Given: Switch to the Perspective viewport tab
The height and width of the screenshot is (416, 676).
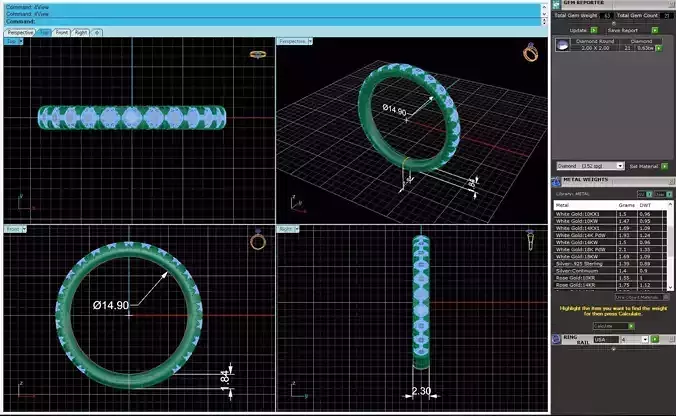Looking at the screenshot, I should 20,32.
